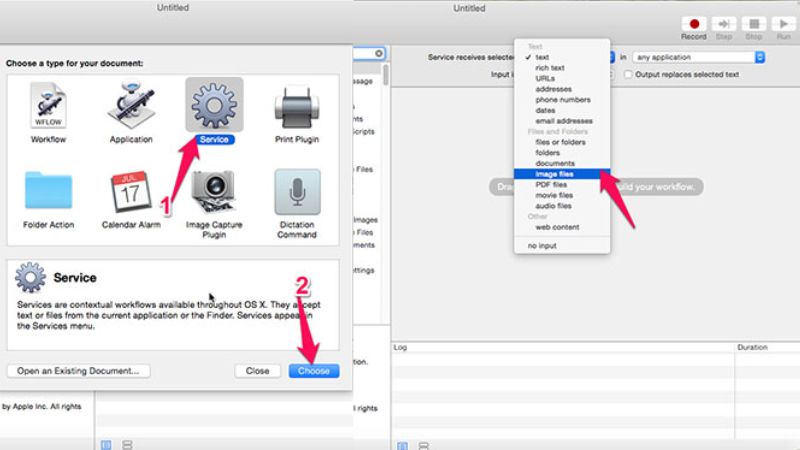
Task: Choose the Folder Action icon
Action: [48, 190]
